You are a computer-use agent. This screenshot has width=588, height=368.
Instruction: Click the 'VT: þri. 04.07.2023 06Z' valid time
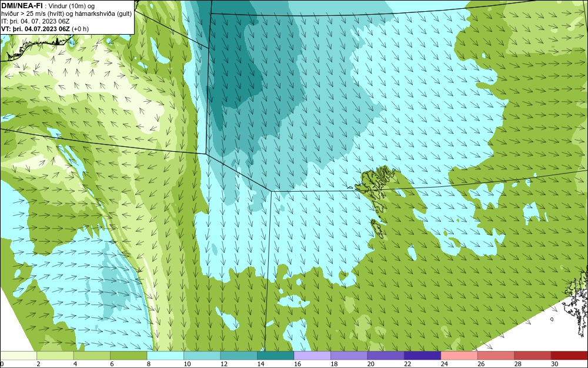click(x=36, y=28)
